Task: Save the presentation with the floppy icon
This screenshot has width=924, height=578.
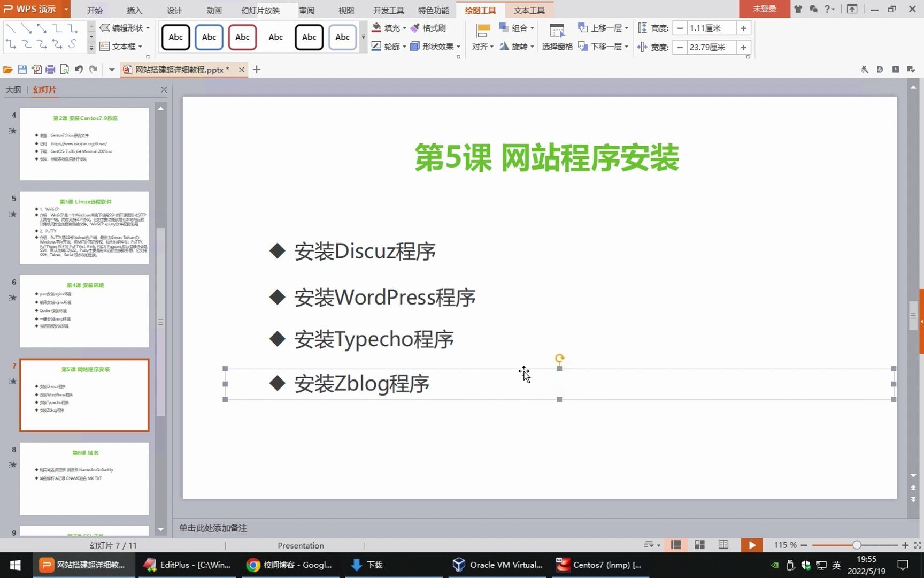Action: (x=22, y=70)
